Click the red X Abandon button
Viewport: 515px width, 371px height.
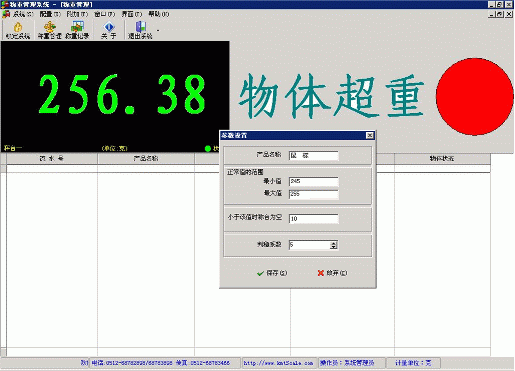(332, 273)
